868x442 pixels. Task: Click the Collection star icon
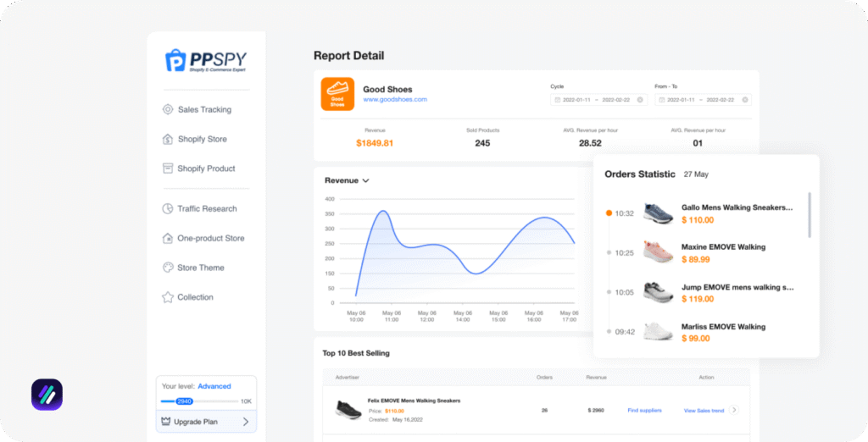[168, 297]
